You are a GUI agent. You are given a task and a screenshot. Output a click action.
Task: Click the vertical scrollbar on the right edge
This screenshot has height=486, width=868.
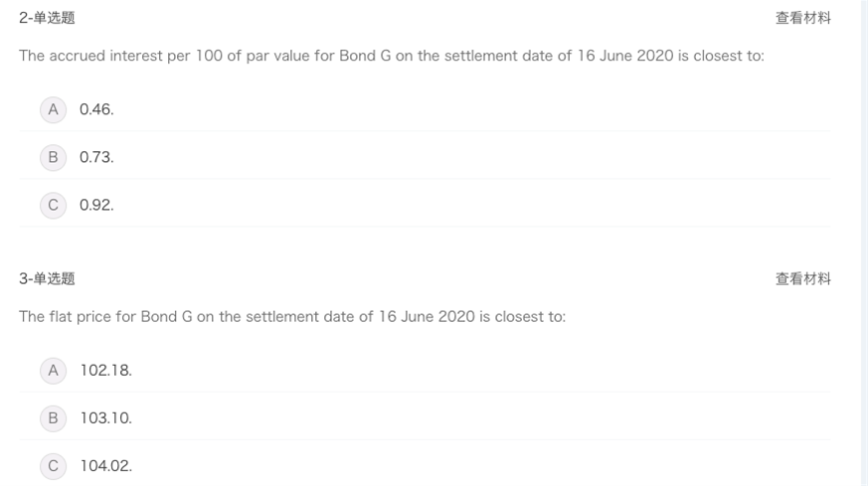tap(863, 243)
